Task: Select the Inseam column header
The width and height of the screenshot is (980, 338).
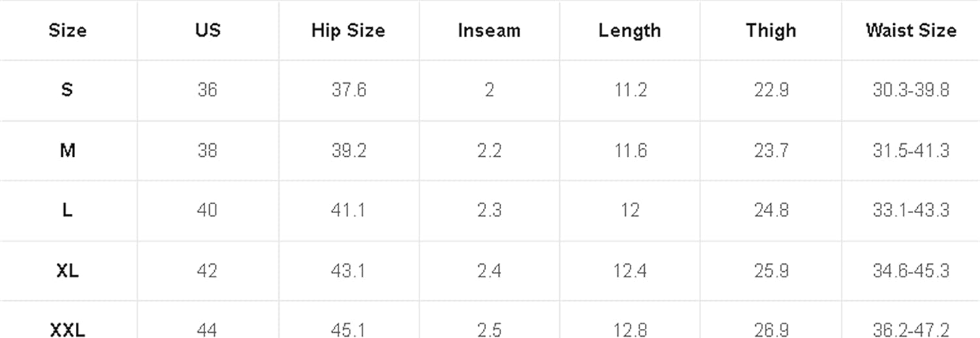Action: [489, 31]
